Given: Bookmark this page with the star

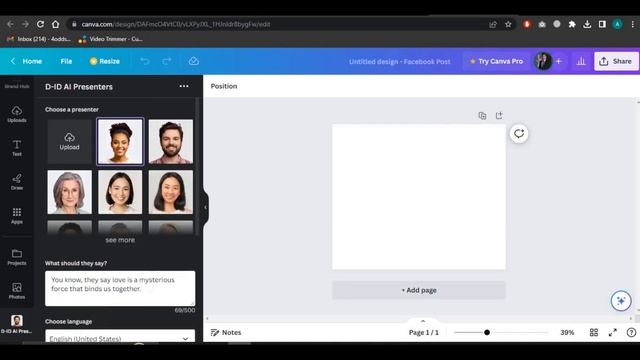Looking at the screenshot, I should pos(508,24).
